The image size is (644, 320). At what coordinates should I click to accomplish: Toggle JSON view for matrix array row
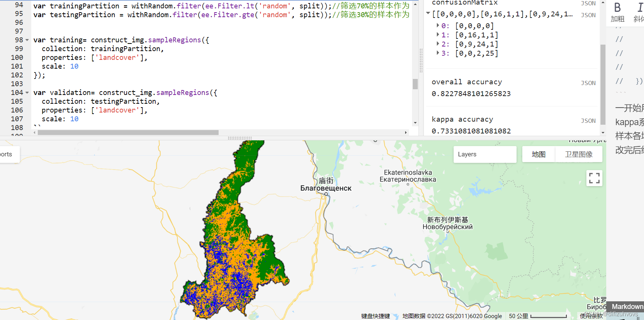point(588,15)
